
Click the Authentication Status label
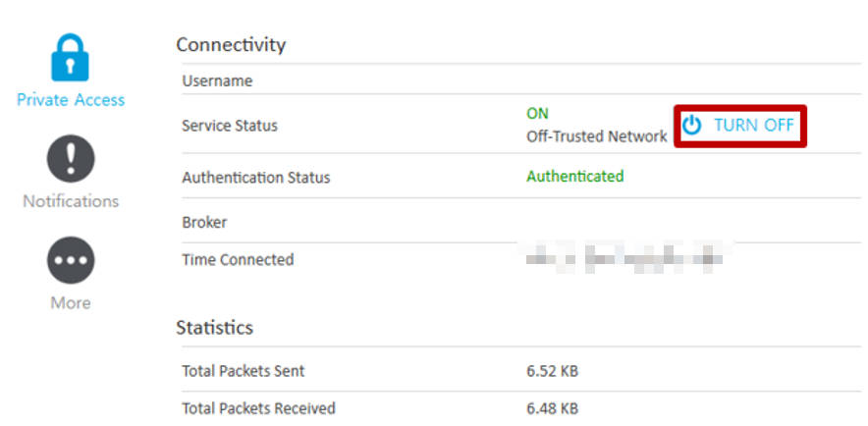pyautogui.click(x=255, y=178)
